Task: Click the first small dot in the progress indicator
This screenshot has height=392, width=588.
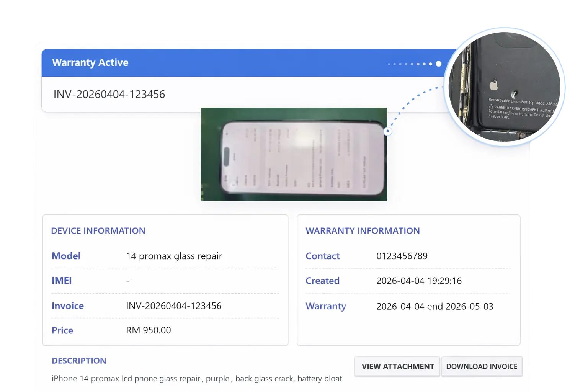Action: pyautogui.click(x=390, y=64)
